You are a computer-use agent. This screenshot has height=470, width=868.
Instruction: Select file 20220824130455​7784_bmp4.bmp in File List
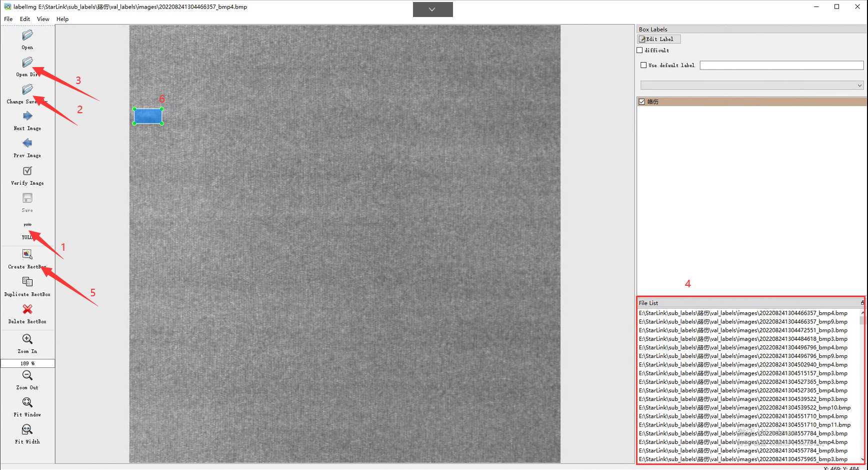click(x=743, y=442)
